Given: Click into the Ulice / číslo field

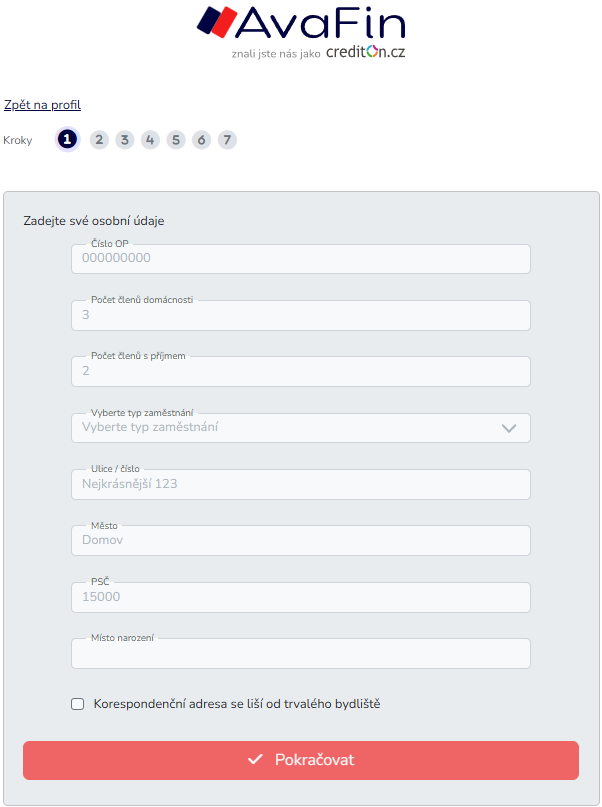Looking at the screenshot, I should pos(300,485).
